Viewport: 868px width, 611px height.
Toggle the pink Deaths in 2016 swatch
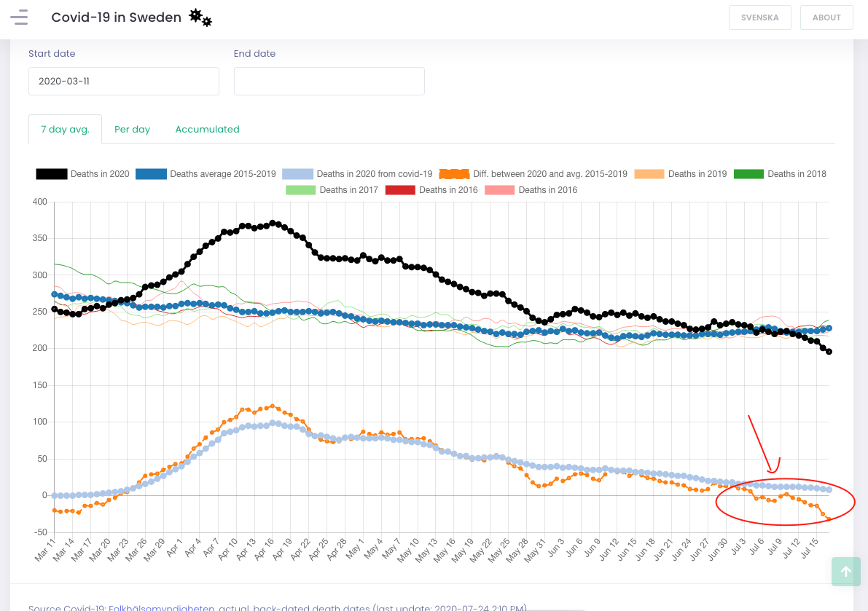[500, 190]
